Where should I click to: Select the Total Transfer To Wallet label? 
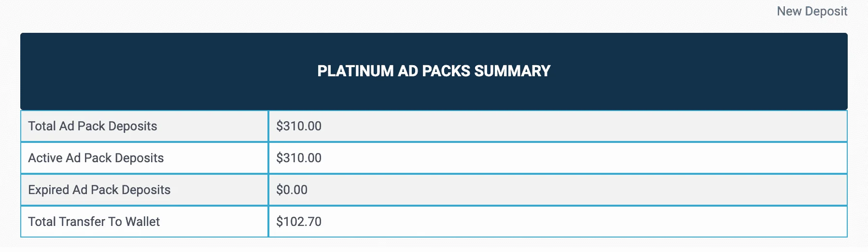point(94,222)
